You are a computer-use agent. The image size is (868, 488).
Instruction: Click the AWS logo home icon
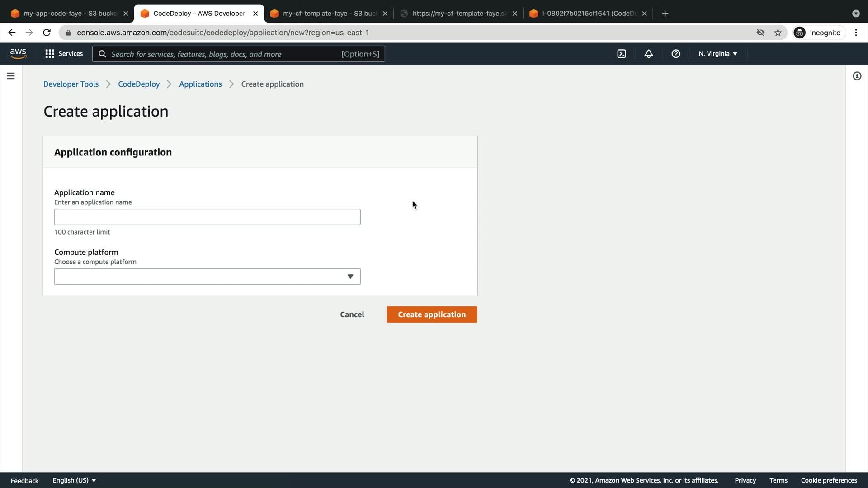point(18,54)
